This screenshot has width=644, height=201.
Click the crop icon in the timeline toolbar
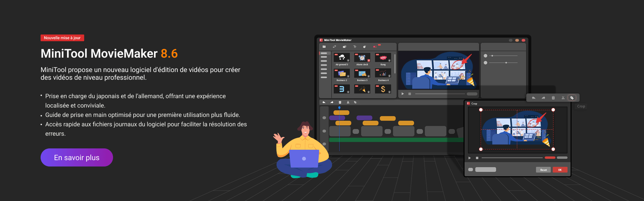355,102
